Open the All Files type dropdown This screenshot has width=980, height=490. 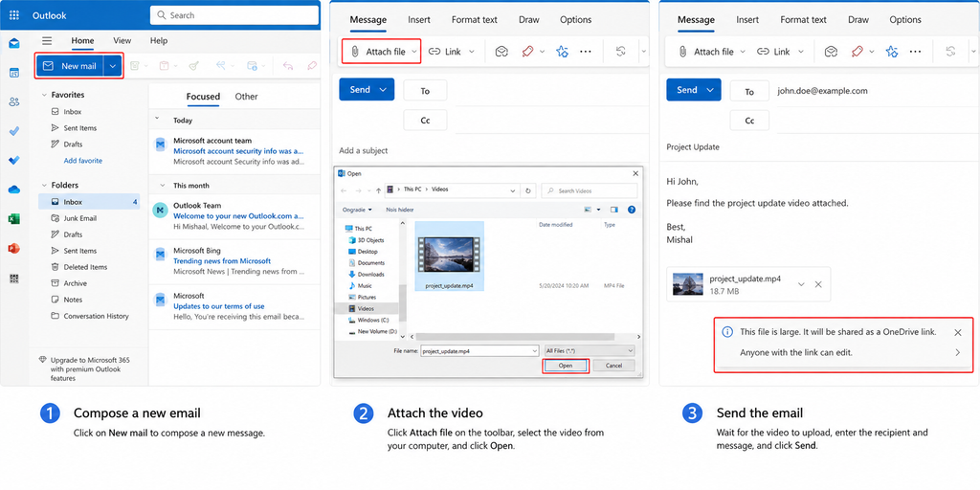tap(590, 350)
